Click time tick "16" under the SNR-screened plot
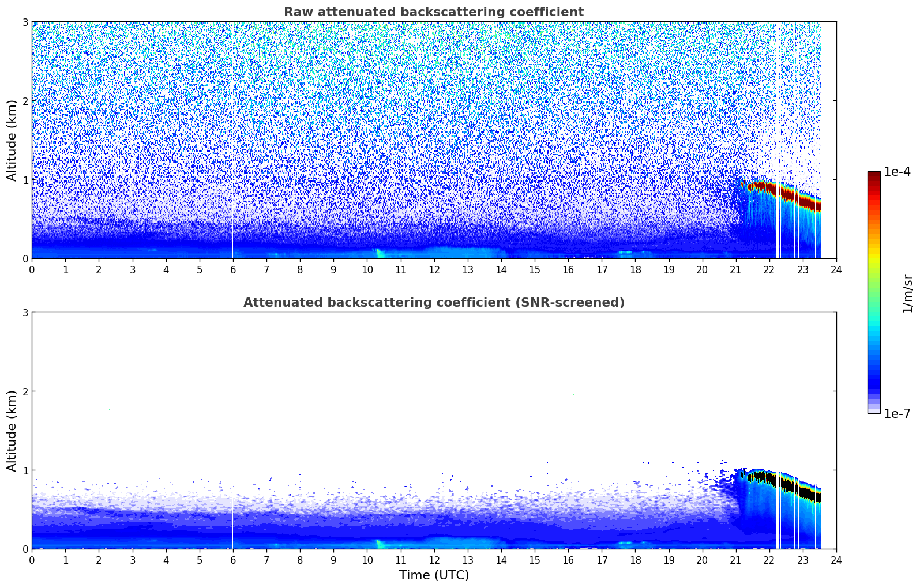The image size is (920, 588). [568, 560]
